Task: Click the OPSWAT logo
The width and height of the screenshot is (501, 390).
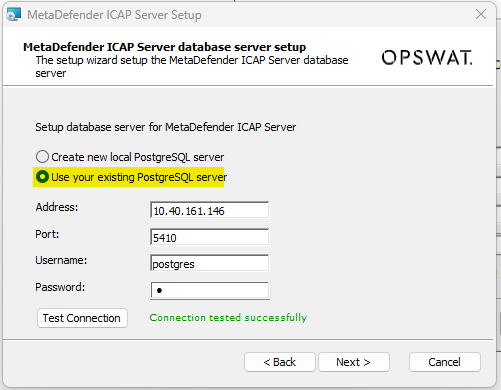Action: (427, 58)
